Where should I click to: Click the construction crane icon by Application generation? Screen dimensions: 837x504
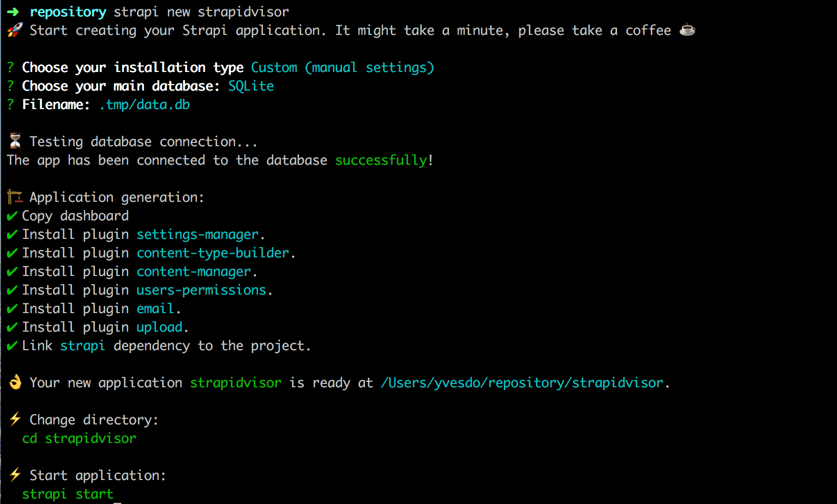coord(14,196)
